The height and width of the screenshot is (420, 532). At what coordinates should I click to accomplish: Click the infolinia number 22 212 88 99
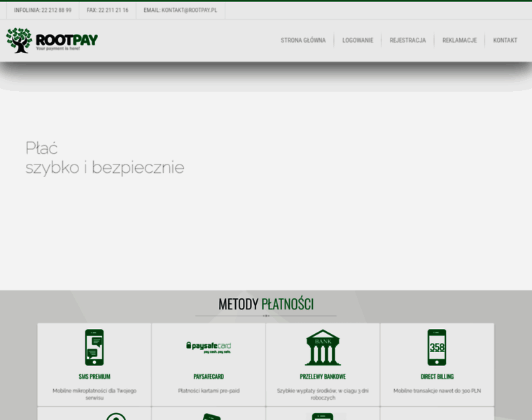56,10
